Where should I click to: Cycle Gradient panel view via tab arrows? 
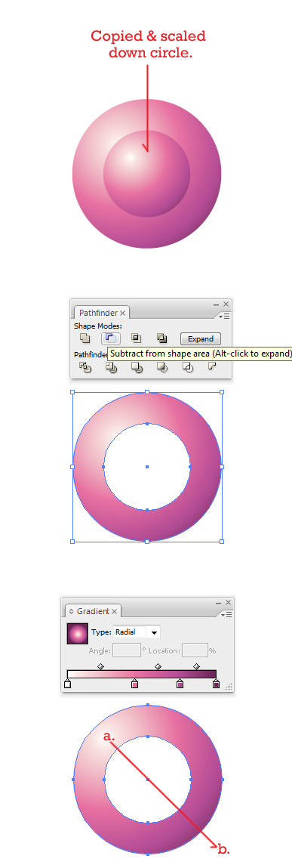(72, 612)
